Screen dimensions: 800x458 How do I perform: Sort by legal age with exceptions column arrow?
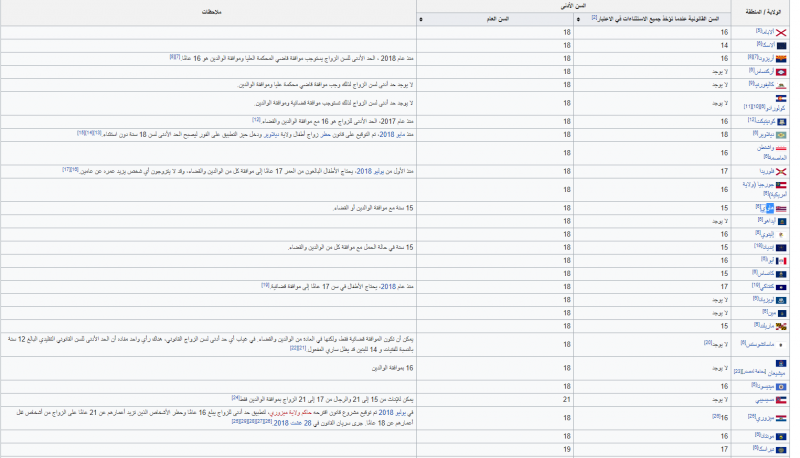[x=578, y=19]
